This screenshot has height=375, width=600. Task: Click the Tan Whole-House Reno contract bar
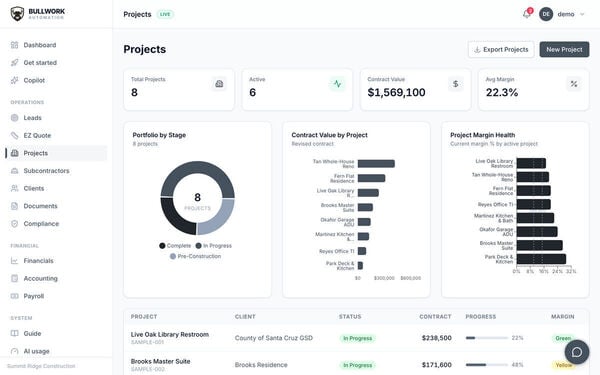tap(376, 164)
